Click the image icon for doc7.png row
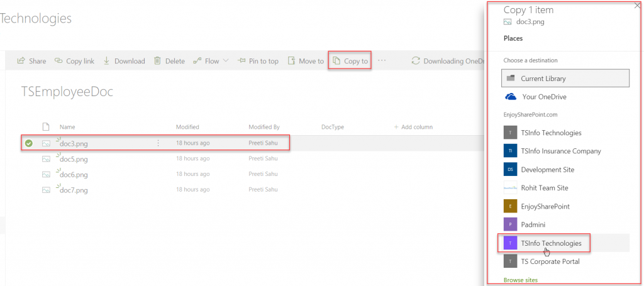 46,190
